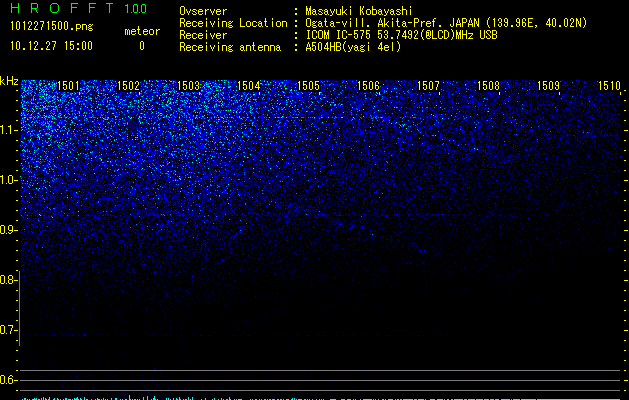The height and width of the screenshot is (400, 629).
Task: Click the 0.9 frequency axis label
Action: tap(8, 230)
